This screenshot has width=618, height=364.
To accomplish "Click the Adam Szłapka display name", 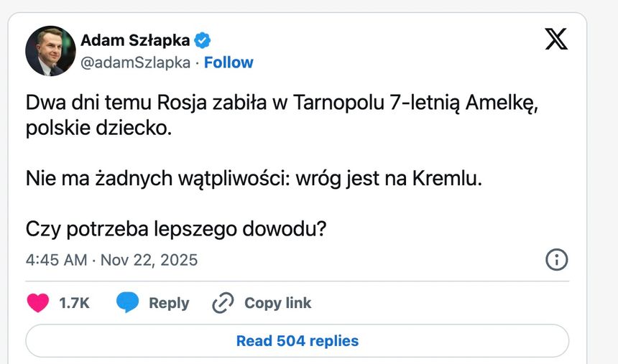I will pyautogui.click(x=135, y=39).
